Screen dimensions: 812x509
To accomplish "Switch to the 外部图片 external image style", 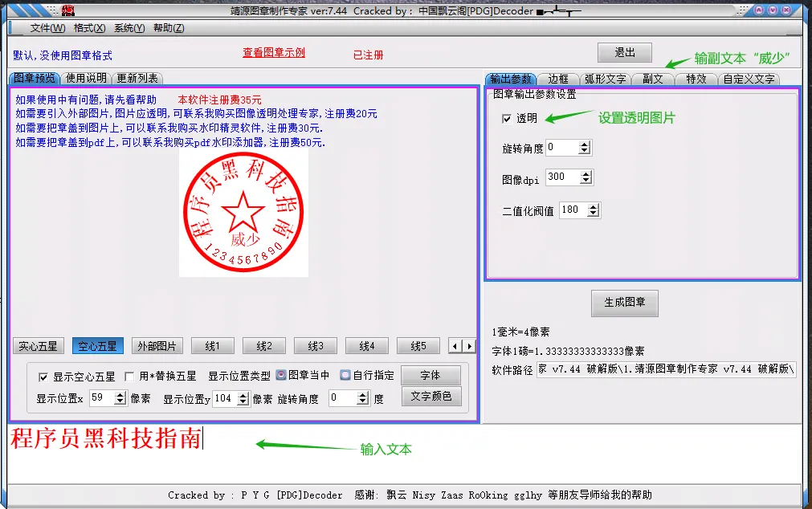I will coord(157,345).
